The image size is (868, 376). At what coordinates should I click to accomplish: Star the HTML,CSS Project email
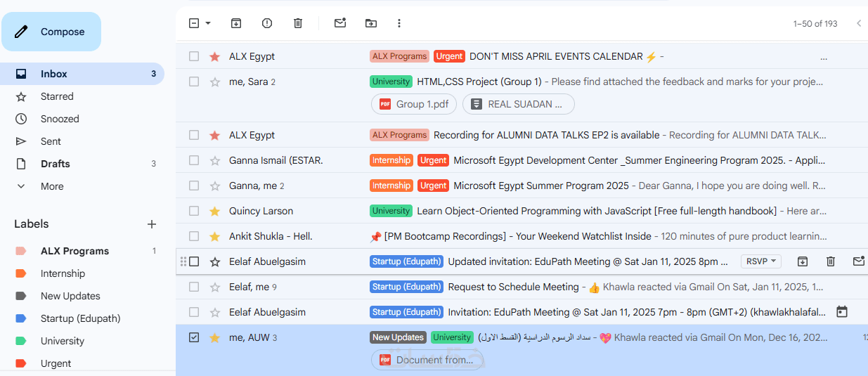click(215, 82)
